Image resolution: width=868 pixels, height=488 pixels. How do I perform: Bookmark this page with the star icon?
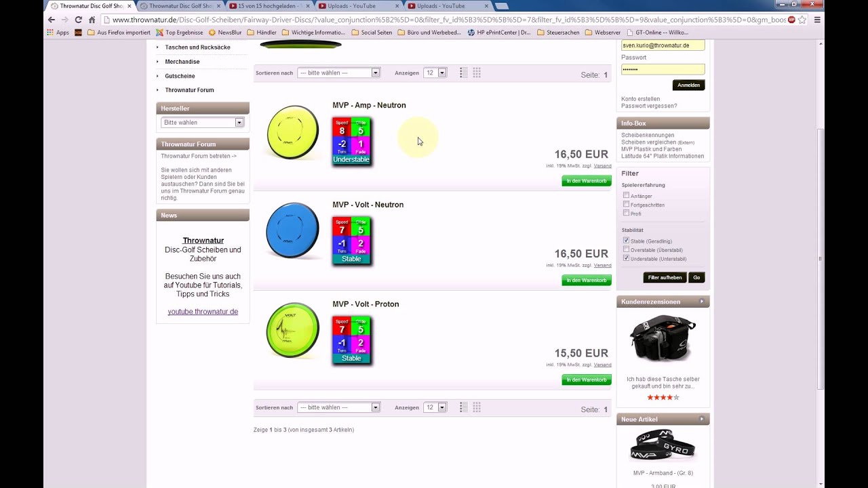[803, 20]
